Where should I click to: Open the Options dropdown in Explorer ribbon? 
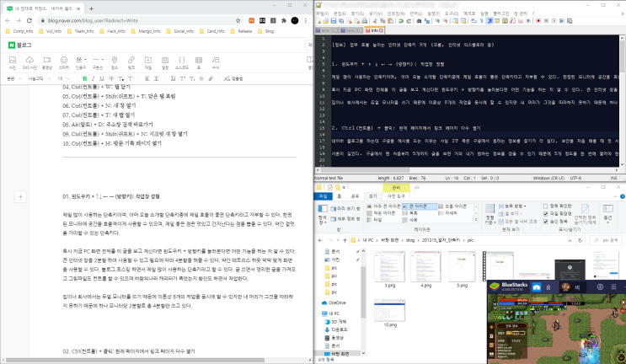[607, 213]
